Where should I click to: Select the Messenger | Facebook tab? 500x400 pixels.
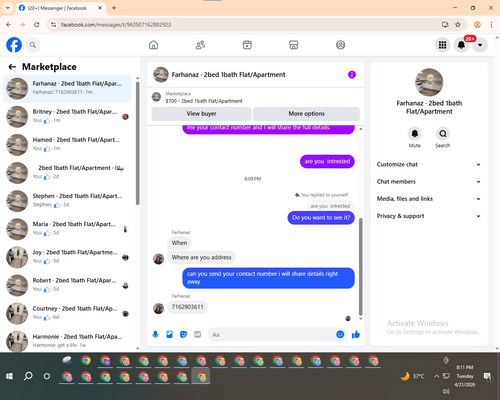pos(60,8)
